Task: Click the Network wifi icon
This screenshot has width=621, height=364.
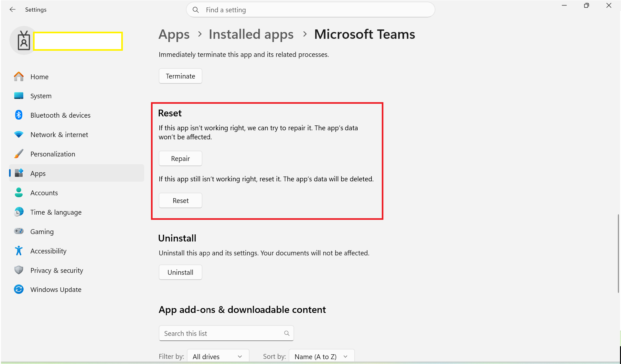Action: pyautogui.click(x=19, y=134)
